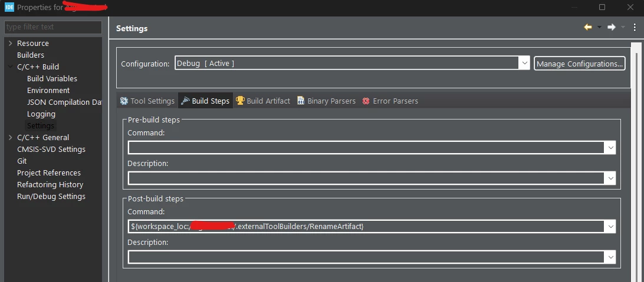Select Resource in the tree
The width and height of the screenshot is (644, 282).
33,43
